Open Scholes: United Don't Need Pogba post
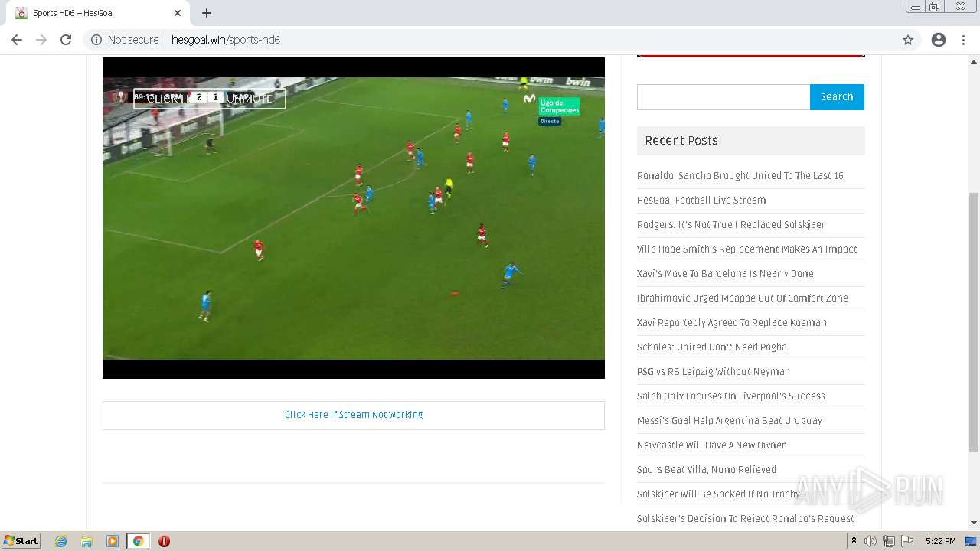The width and height of the screenshot is (980, 551). pos(712,347)
